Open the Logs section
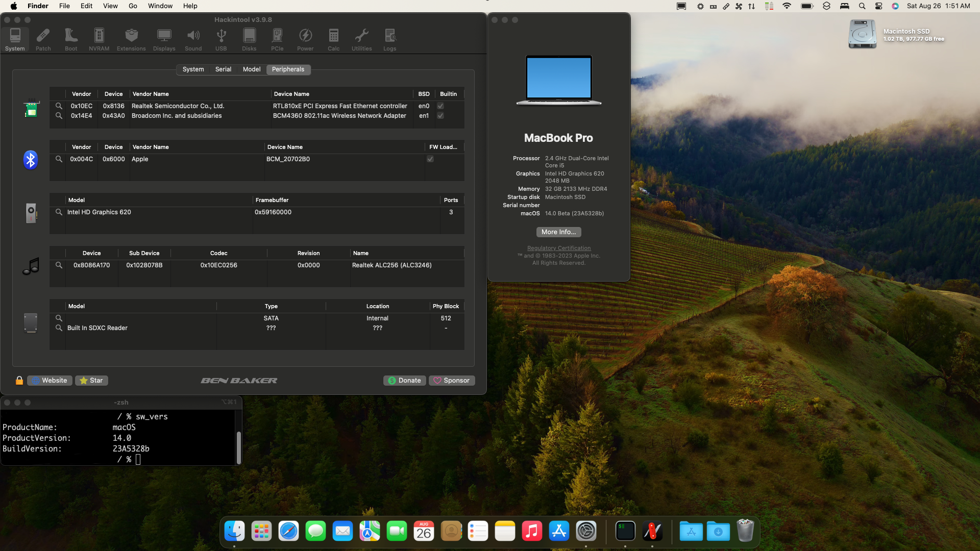This screenshot has height=551, width=980. point(389,39)
